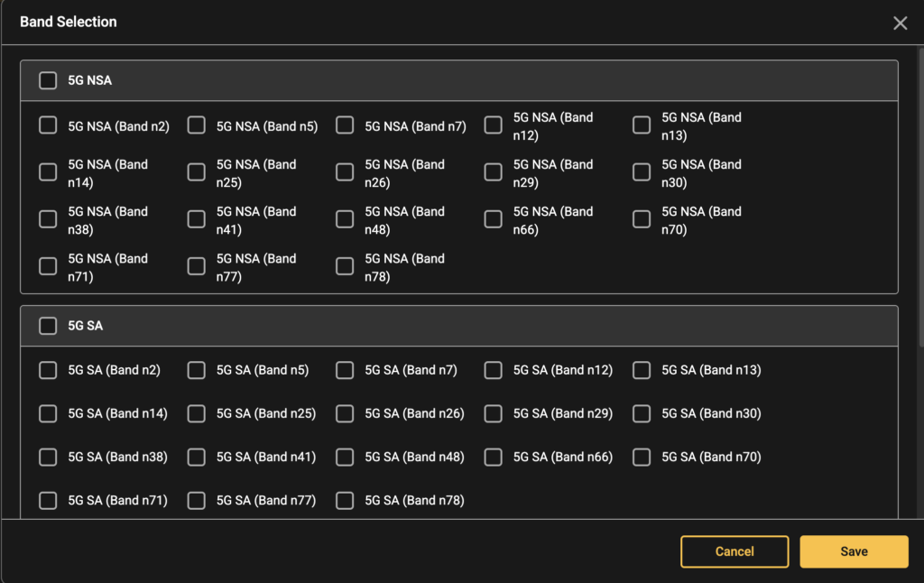This screenshot has width=924, height=583.
Task: Select 5G NSA (Band n48)
Action: pyautogui.click(x=345, y=219)
